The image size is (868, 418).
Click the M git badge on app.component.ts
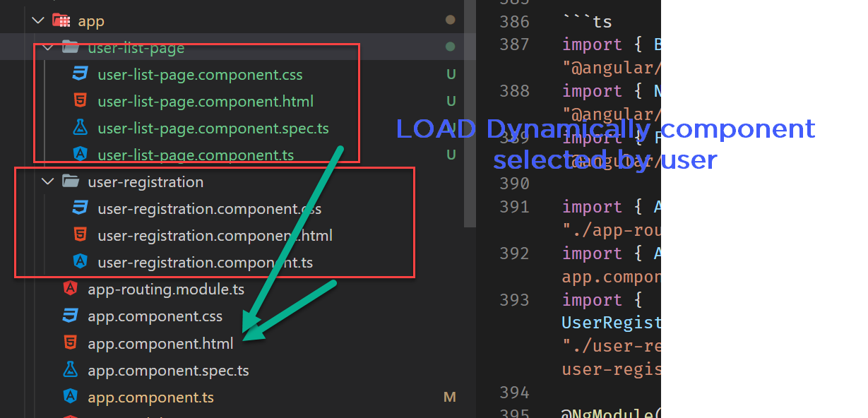(450, 398)
